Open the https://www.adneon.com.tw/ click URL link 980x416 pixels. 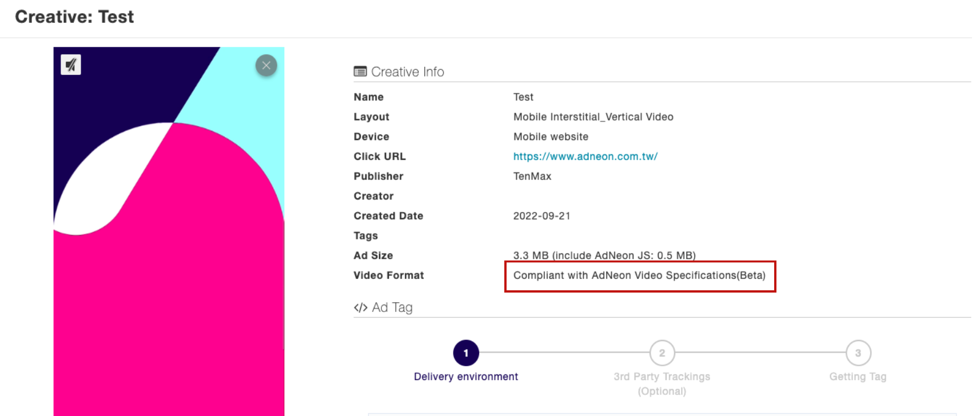point(585,157)
